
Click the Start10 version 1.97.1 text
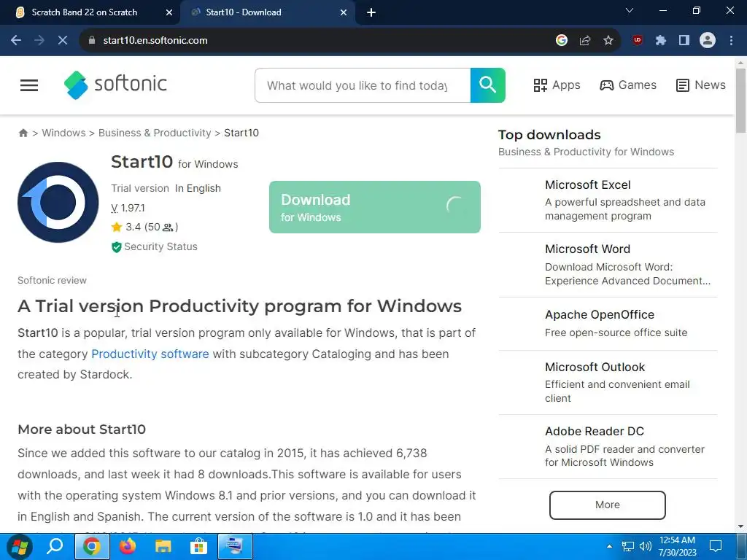[x=128, y=208]
